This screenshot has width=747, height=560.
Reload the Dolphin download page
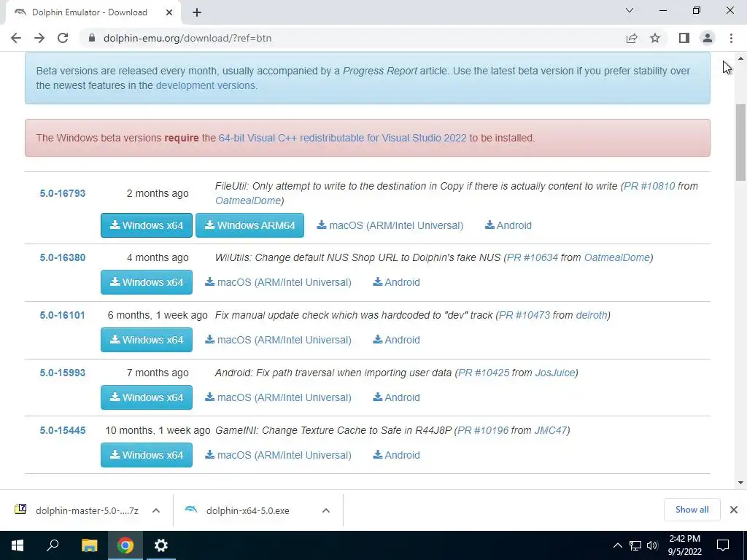[x=63, y=38]
